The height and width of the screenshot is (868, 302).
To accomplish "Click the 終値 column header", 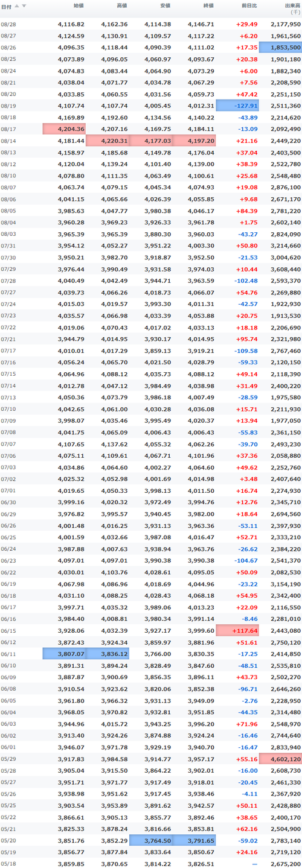I will [x=208, y=6].
